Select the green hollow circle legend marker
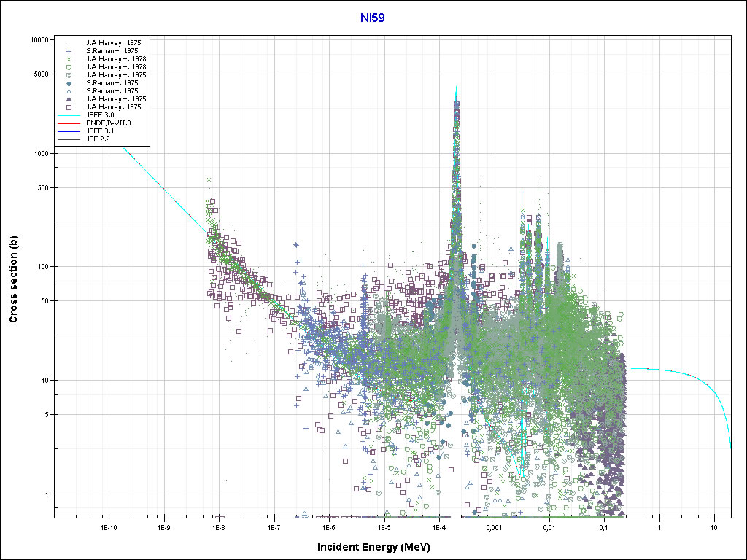The image size is (747, 560). pos(68,67)
